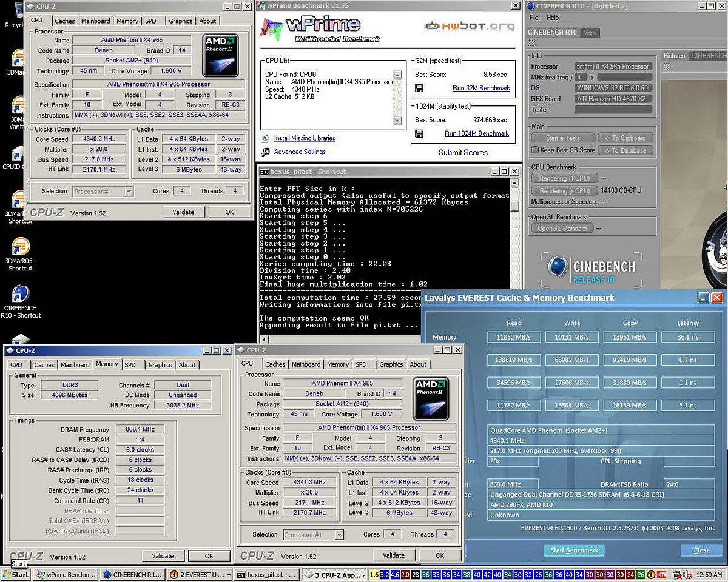Click To Clipboard button in CINEBENCH
This screenshot has width=728, height=582.
[625, 138]
